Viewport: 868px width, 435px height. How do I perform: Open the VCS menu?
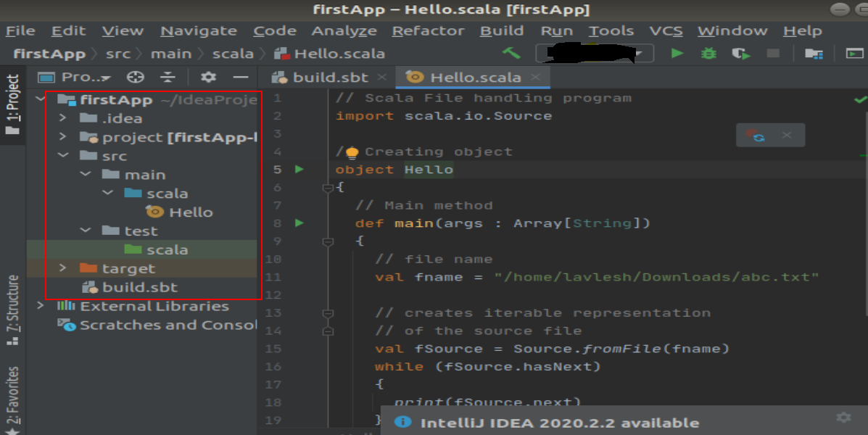tap(666, 31)
